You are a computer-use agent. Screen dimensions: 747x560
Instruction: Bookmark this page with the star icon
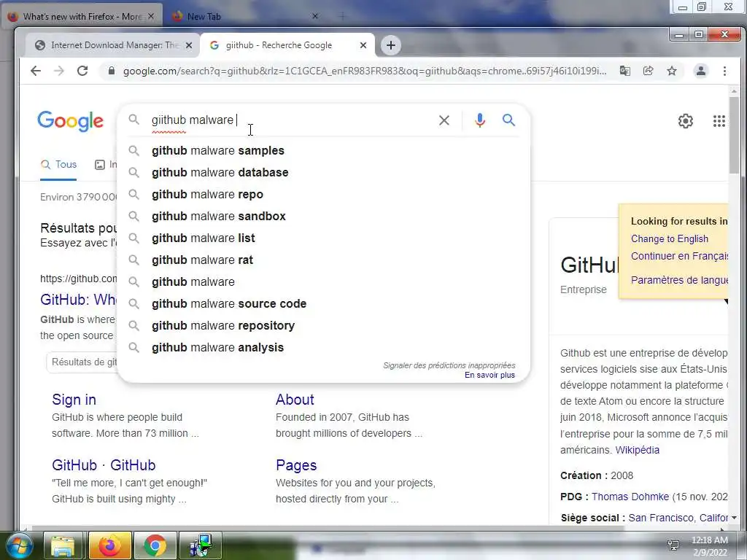click(672, 71)
